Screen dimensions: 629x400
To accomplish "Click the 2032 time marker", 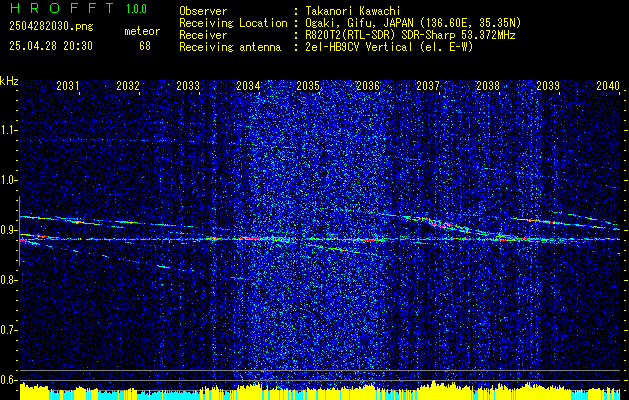I will pyautogui.click(x=128, y=85).
